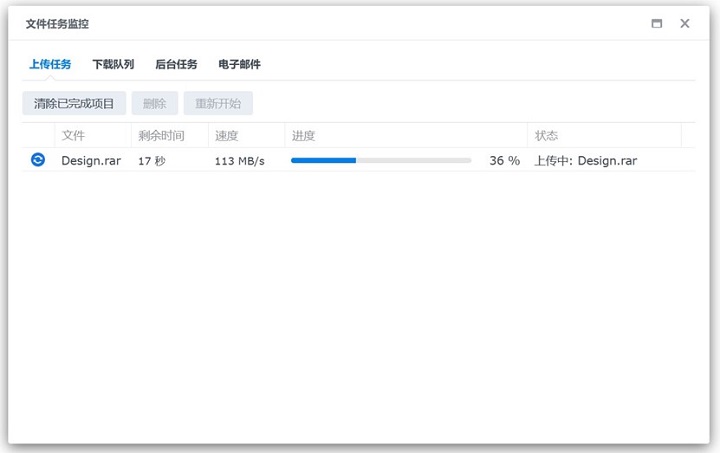Click the 36 % progress value
The image size is (720, 453).
(505, 161)
